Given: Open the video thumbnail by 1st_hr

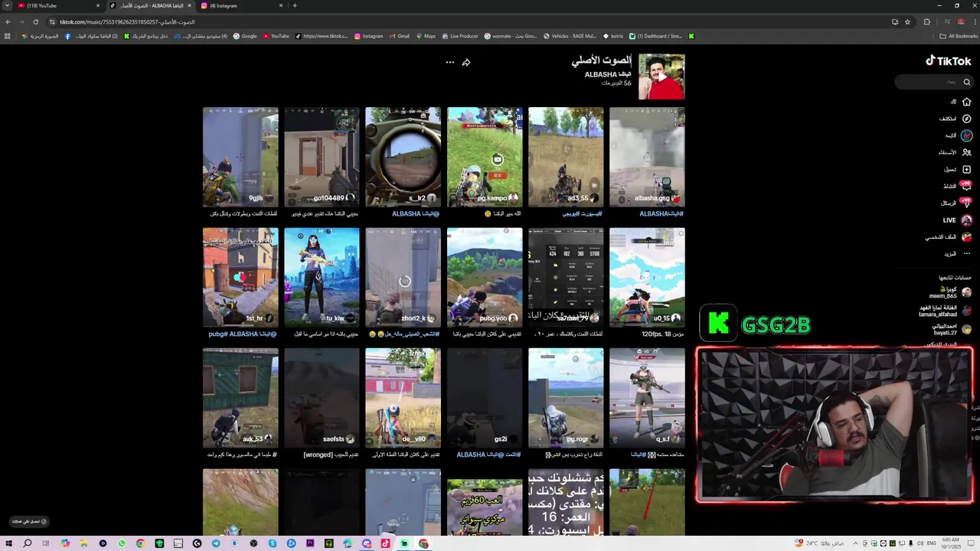Looking at the screenshot, I should pos(240,278).
